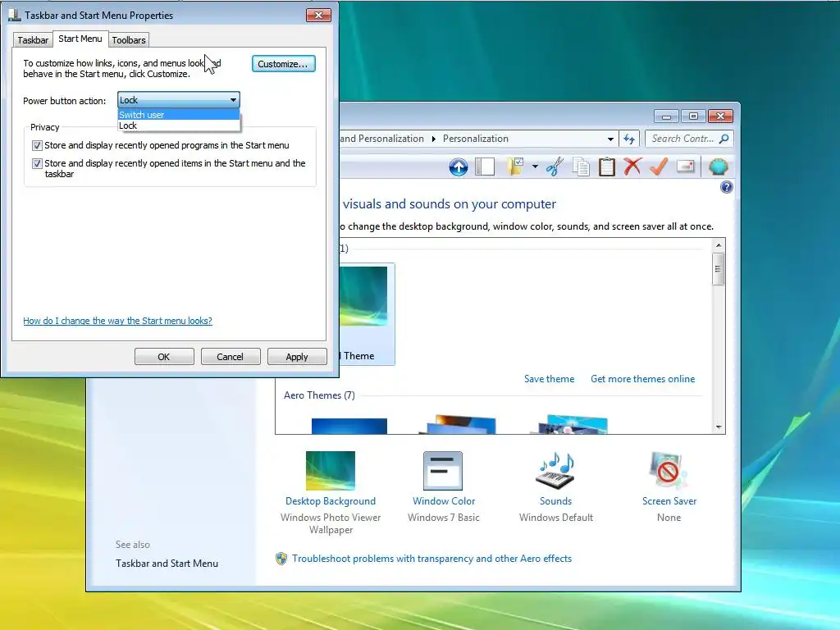
Task: Toggle recently opened programs checkbox
Action: click(37, 145)
